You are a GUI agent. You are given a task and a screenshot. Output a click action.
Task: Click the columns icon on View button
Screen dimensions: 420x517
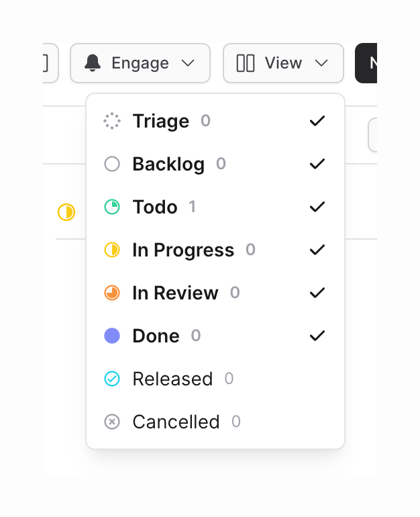tap(246, 63)
